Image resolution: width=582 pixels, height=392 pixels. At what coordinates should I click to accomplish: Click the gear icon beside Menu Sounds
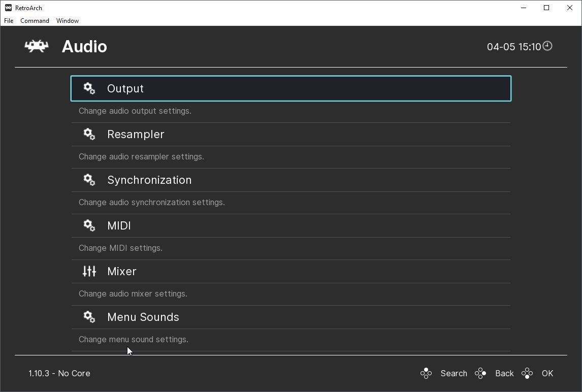pyautogui.click(x=89, y=317)
